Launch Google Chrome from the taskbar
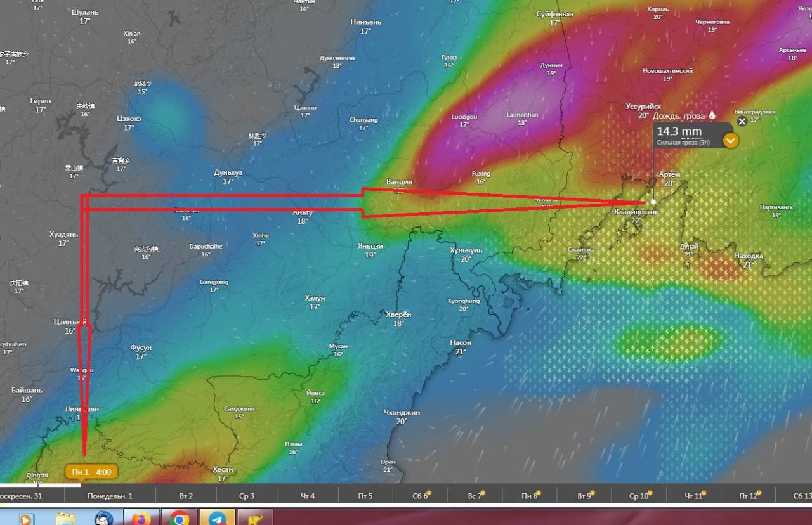 (180, 518)
